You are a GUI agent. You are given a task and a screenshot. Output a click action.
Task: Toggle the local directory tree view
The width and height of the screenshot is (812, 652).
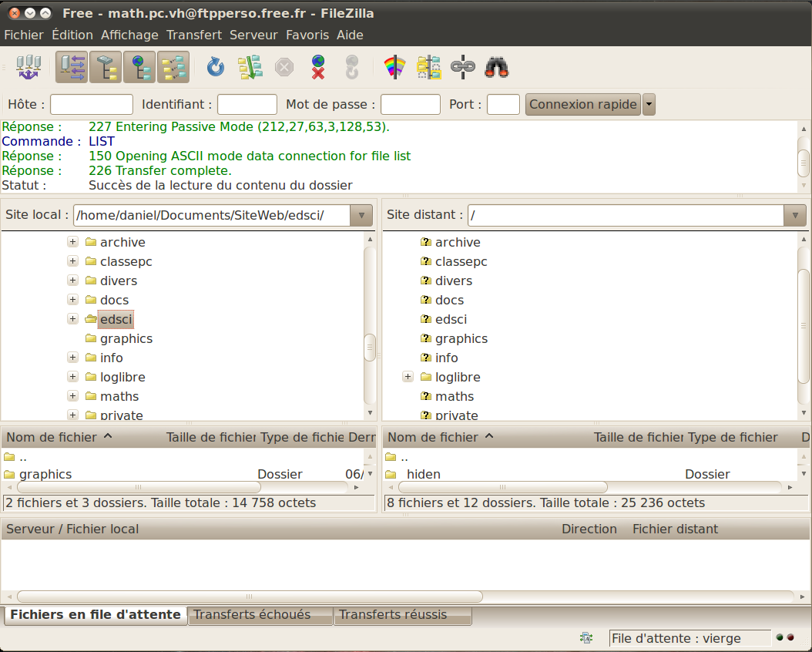tap(106, 68)
